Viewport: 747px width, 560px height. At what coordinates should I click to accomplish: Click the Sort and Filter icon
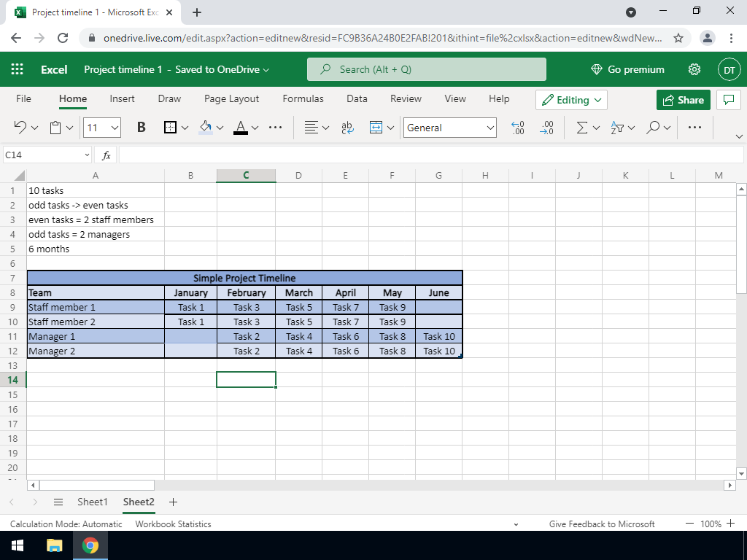click(x=617, y=128)
